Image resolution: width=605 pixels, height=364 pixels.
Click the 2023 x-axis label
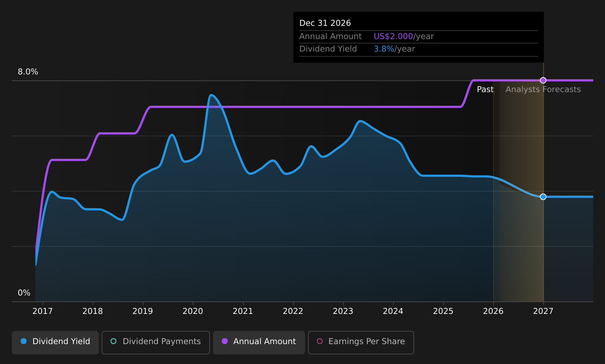click(343, 311)
